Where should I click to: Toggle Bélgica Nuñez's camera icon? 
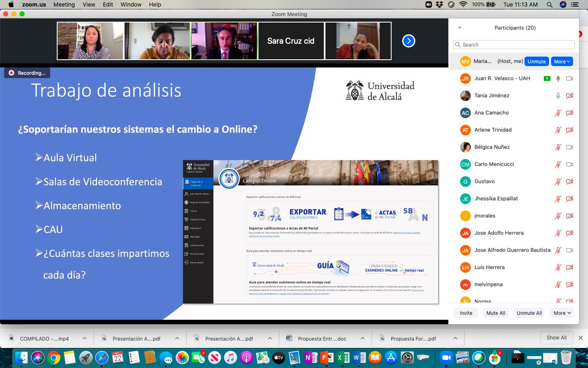570,147
